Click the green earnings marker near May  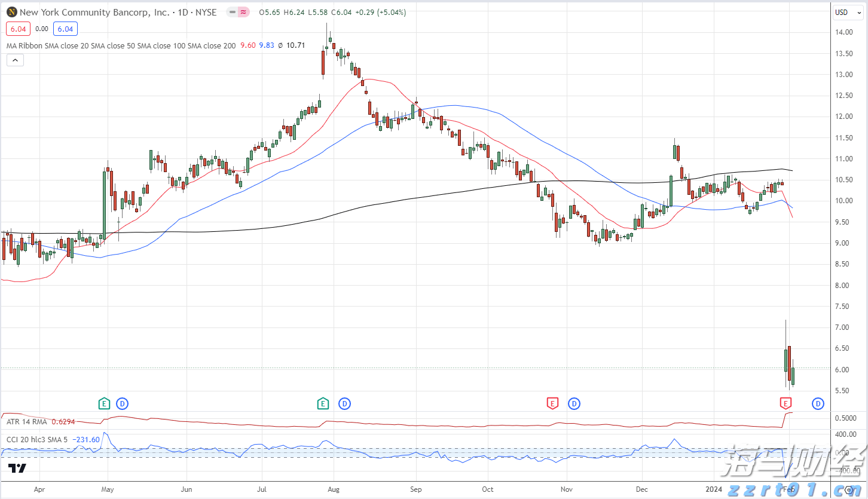click(x=104, y=403)
